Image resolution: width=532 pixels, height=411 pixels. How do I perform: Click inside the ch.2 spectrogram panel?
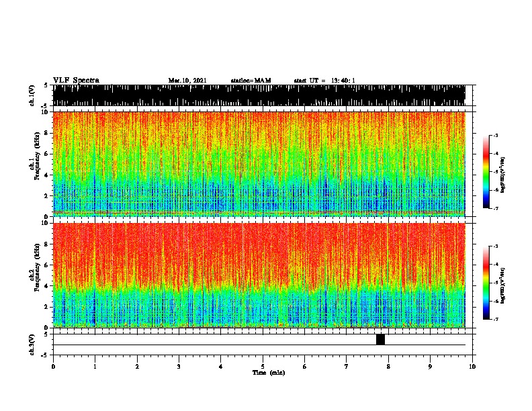click(x=259, y=275)
